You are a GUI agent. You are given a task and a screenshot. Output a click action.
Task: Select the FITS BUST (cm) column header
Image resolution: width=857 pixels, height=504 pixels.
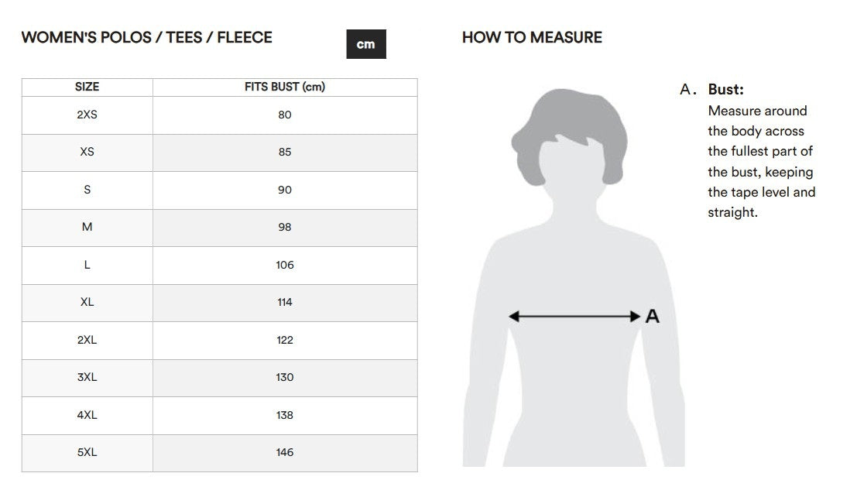click(x=285, y=87)
